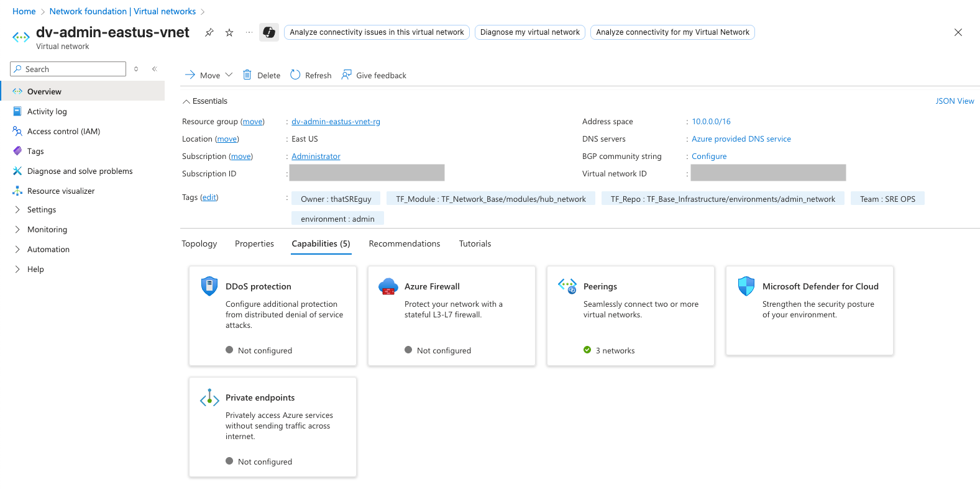Open Azure provided DNS service link

pos(741,139)
